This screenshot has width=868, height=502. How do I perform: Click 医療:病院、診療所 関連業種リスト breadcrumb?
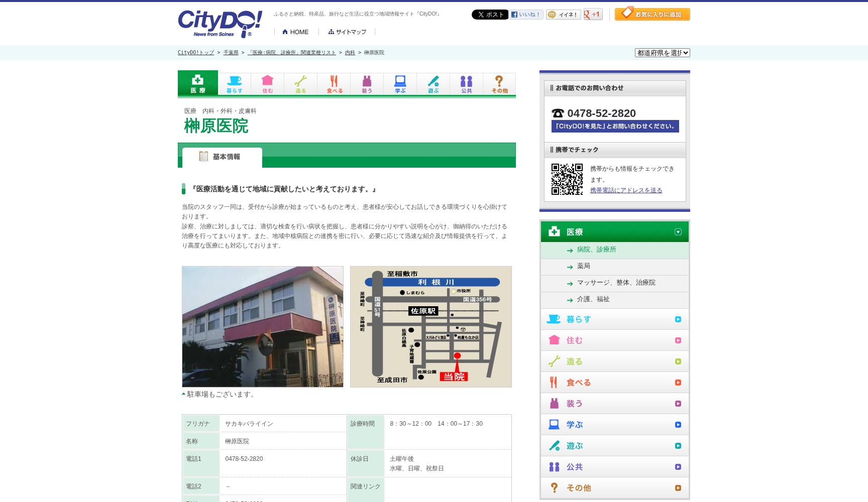point(292,53)
